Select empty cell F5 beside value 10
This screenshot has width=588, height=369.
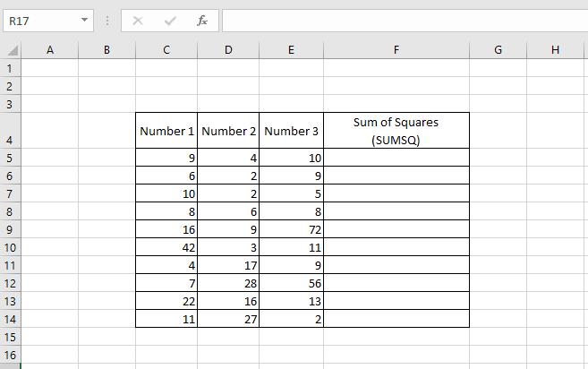click(396, 158)
